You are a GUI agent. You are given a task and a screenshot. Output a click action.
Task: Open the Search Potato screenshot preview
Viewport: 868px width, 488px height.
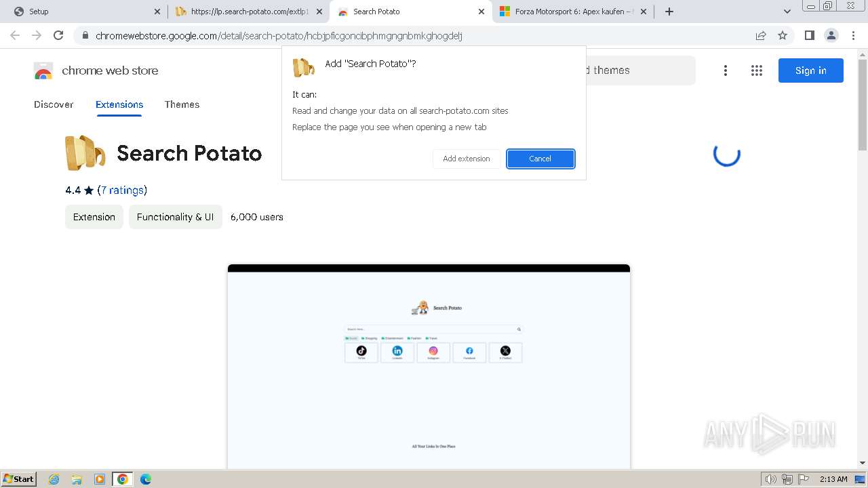point(429,367)
